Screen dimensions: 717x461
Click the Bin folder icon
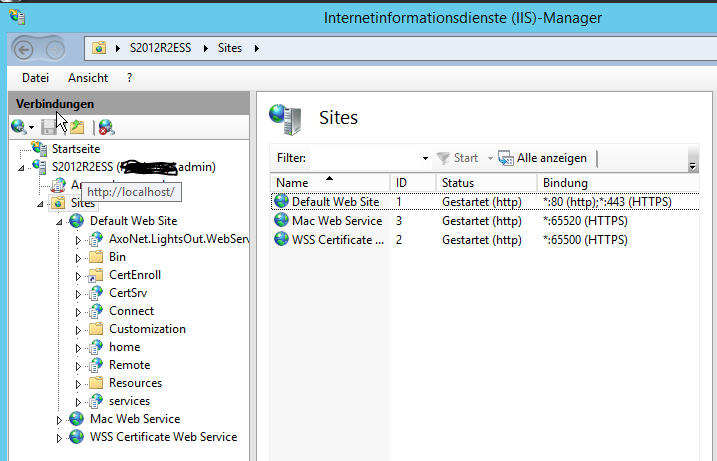coord(96,257)
